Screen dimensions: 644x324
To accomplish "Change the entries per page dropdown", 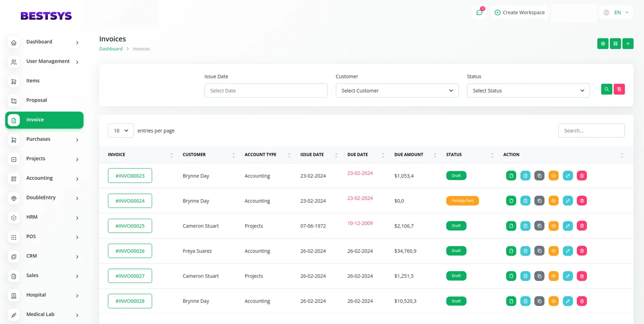I will point(121,131).
